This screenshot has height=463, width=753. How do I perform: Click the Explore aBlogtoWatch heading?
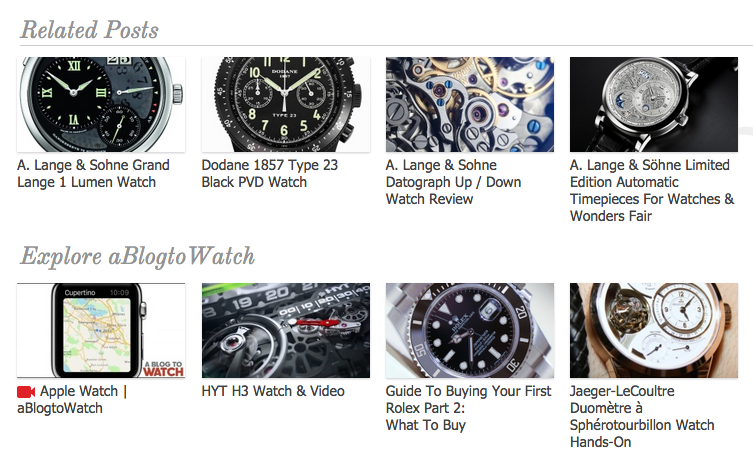click(x=137, y=256)
